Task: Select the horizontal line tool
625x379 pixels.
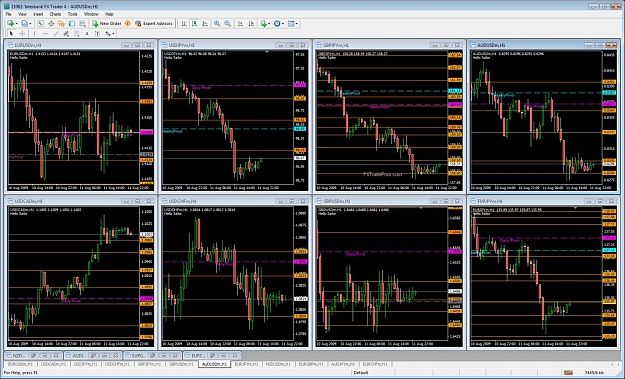Action: tap(45, 33)
